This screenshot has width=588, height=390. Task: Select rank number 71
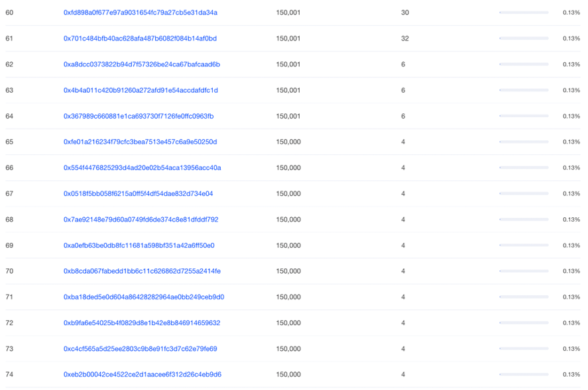(9, 297)
